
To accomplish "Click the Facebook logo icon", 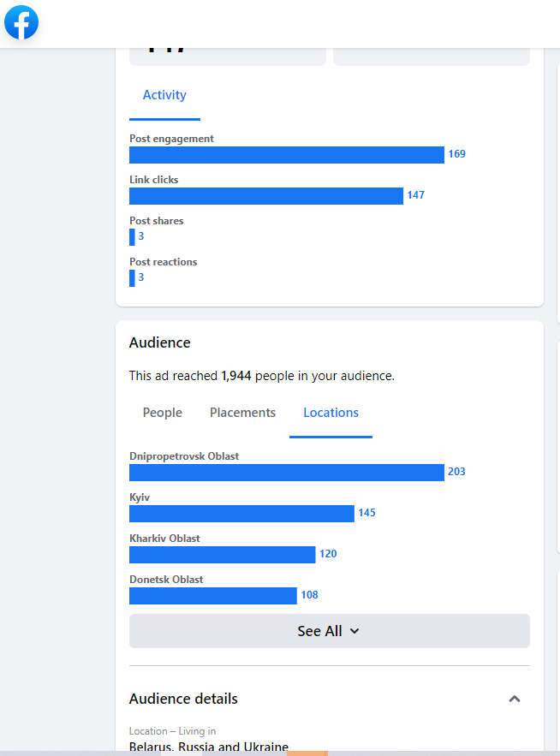I will 21,22.
